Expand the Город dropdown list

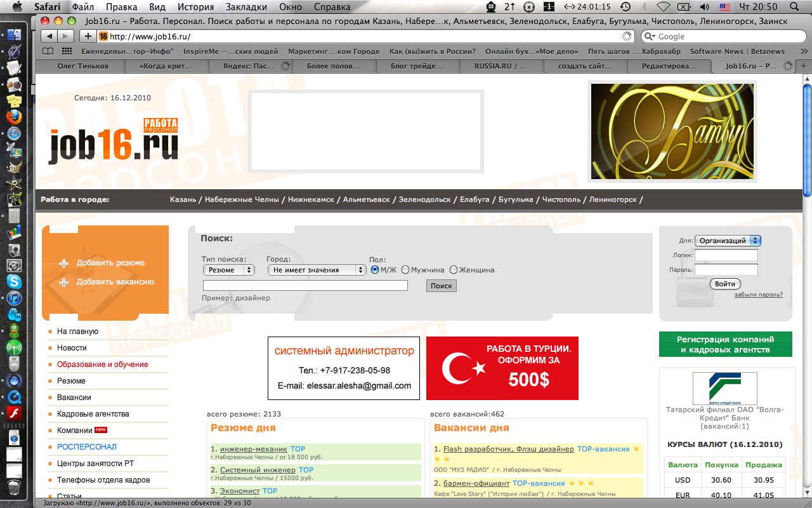tap(317, 270)
